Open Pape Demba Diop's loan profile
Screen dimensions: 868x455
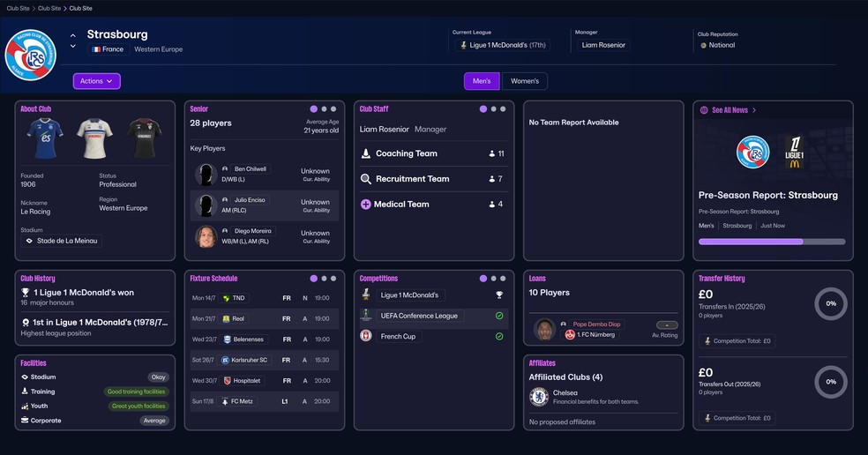tap(596, 324)
